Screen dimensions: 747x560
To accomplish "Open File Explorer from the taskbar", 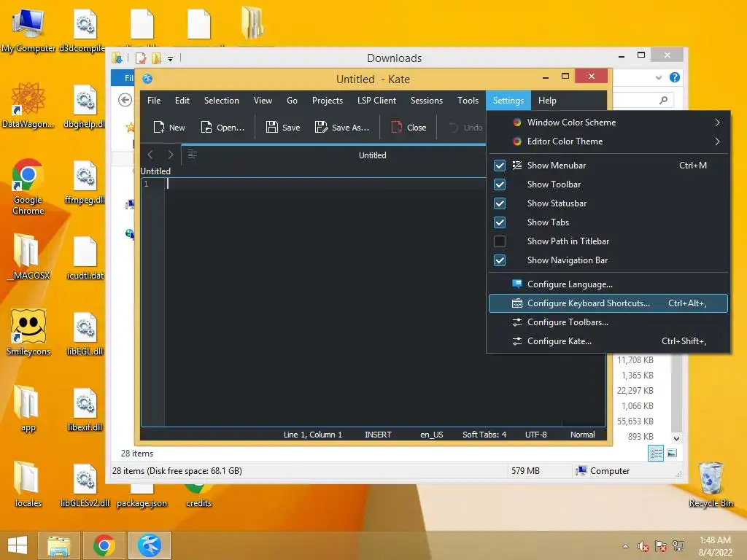I will [59, 545].
